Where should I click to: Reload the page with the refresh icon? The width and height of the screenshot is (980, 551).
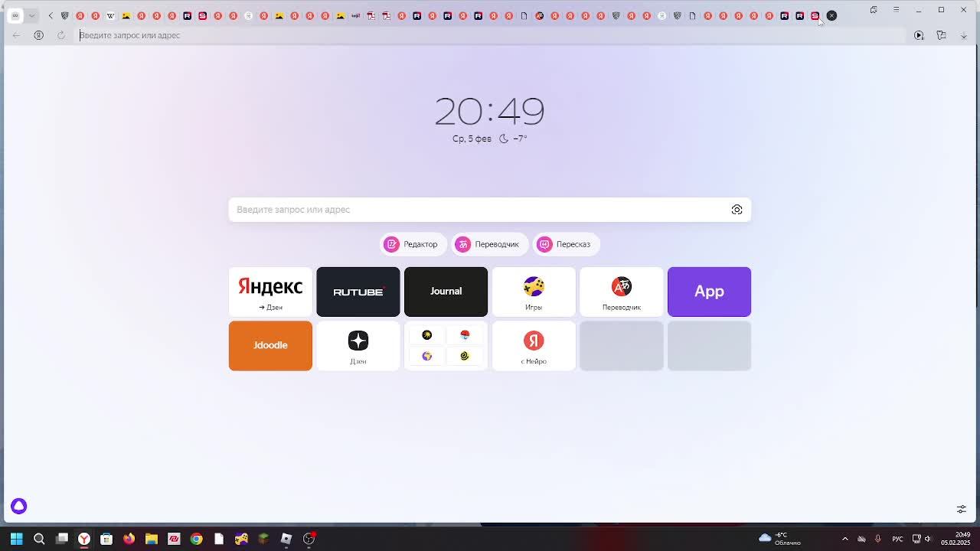pos(61,35)
